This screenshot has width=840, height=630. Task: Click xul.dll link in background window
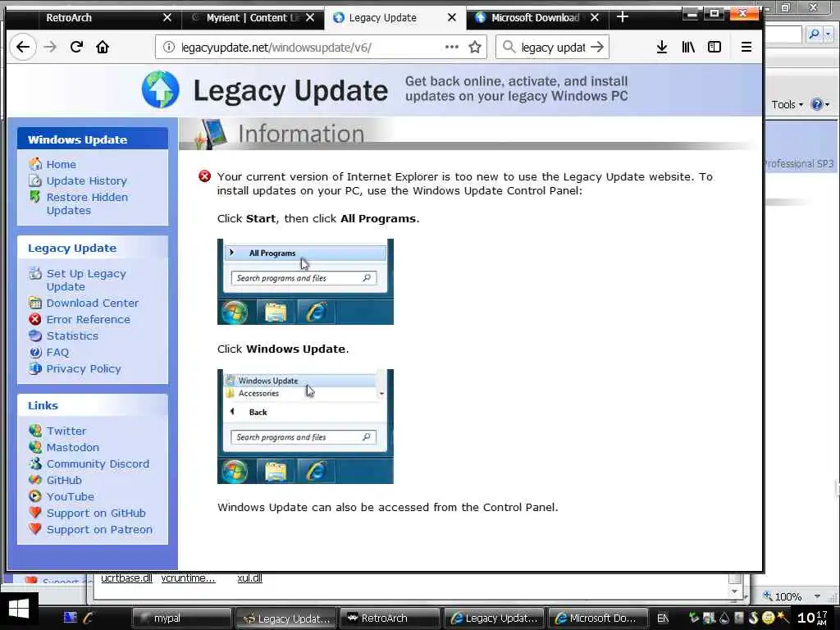(x=249, y=578)
